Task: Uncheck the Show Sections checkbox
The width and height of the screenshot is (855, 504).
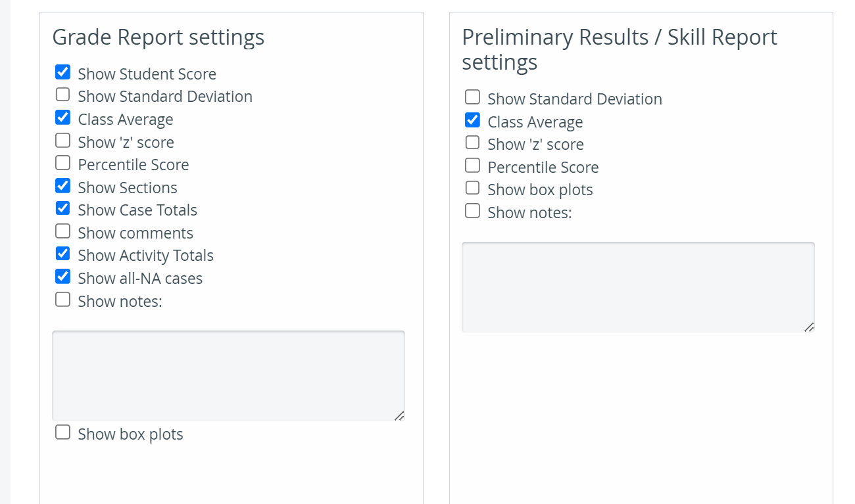Action: pos(62,186)
